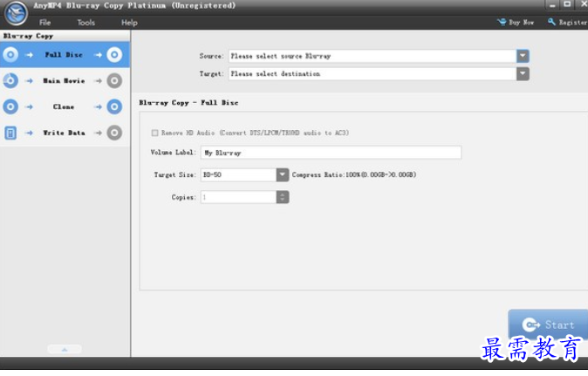
Task: Click the Start button
Action: pyautogui.click(x=548, y=325)
